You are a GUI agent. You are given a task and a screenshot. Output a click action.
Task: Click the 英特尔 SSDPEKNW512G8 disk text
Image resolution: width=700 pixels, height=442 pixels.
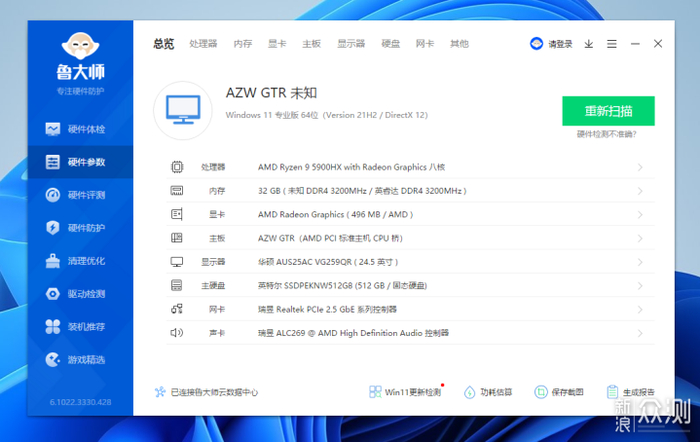[x=342, y=285]
